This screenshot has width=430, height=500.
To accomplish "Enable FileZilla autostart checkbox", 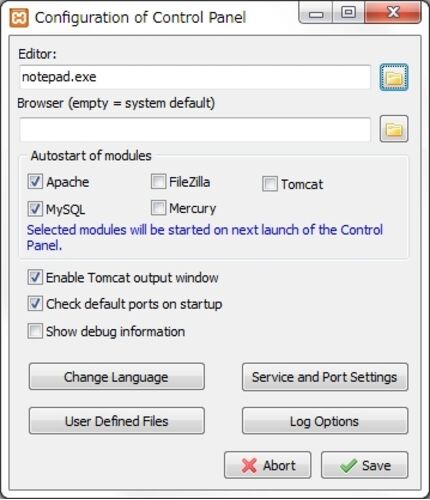I will point(158,182).
